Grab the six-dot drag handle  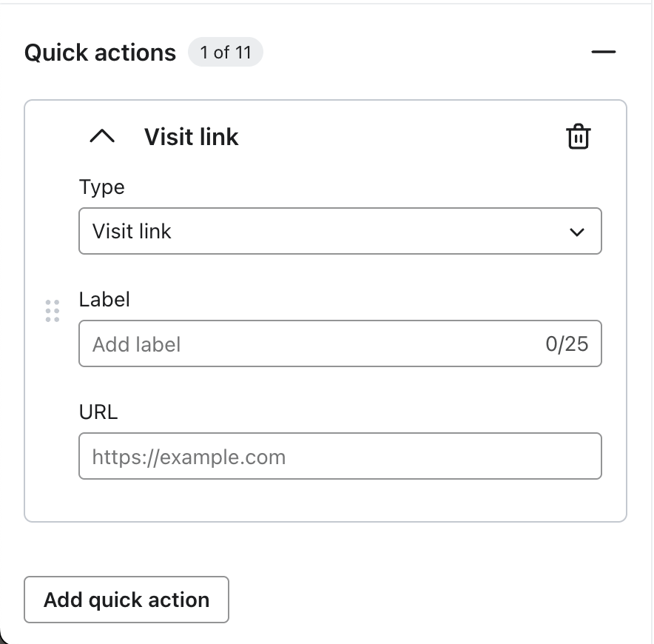[52, 311]
